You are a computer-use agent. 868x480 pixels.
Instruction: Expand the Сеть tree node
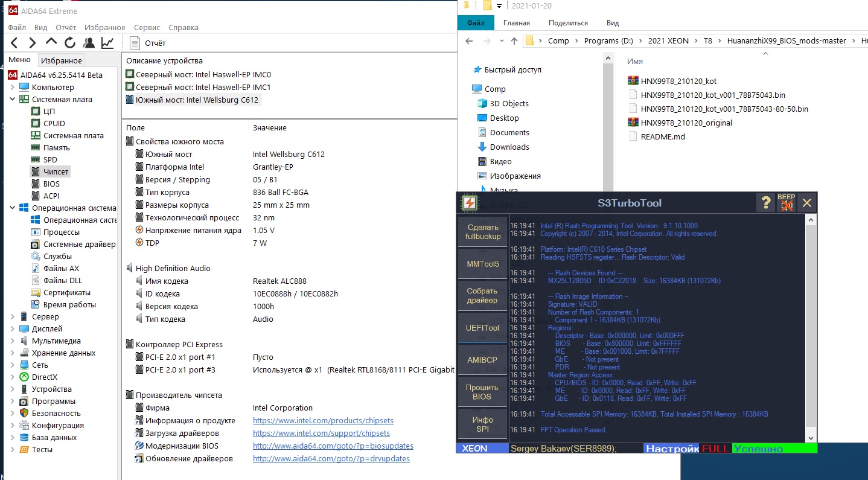[13, 365]
